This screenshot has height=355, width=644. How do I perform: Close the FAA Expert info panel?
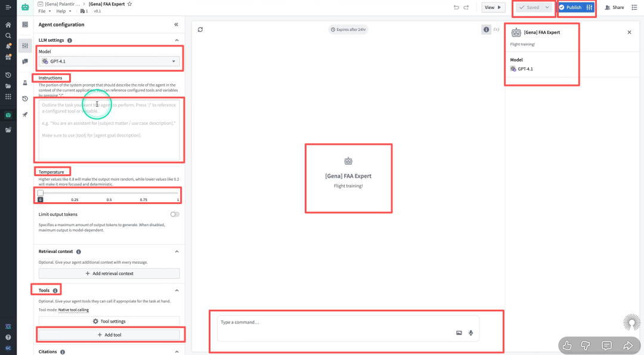(x=629, y=32)
